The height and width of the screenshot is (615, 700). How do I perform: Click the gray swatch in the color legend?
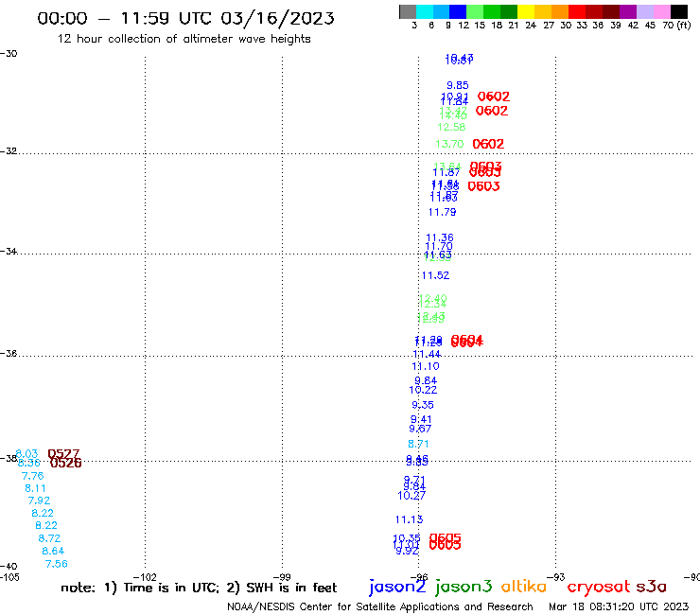408,11
